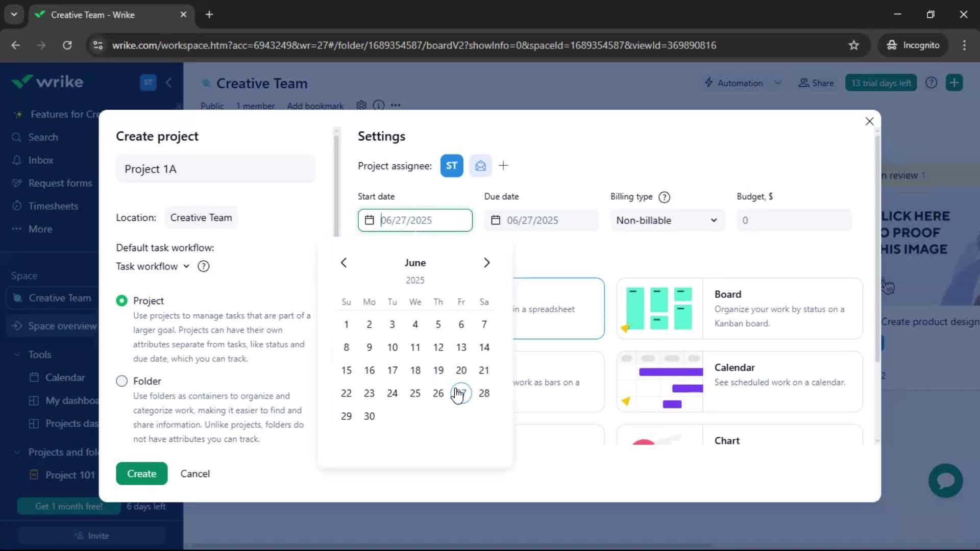
Task: Click Get 1 month free button
Action: coord(69,506)
